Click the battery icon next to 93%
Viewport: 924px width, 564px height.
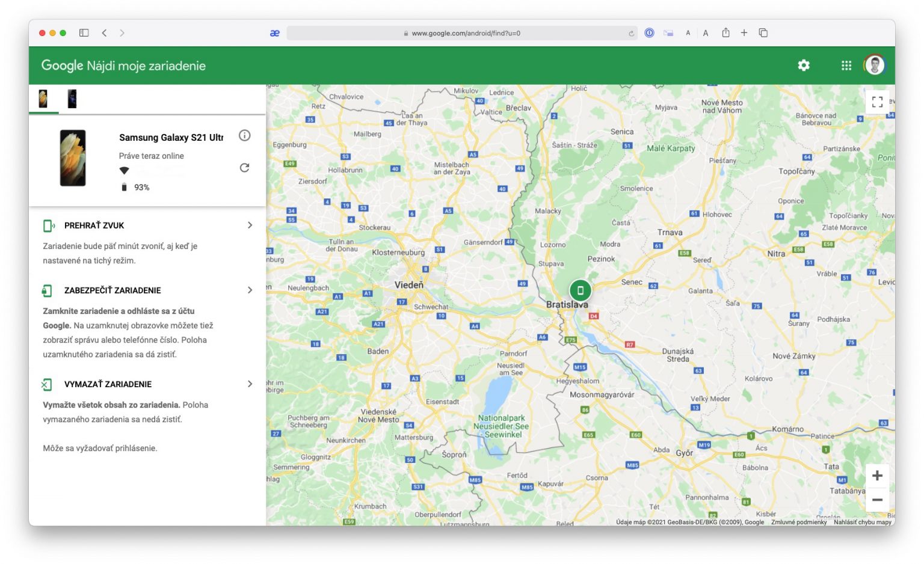pyautogui.click(x=125, y=187)
